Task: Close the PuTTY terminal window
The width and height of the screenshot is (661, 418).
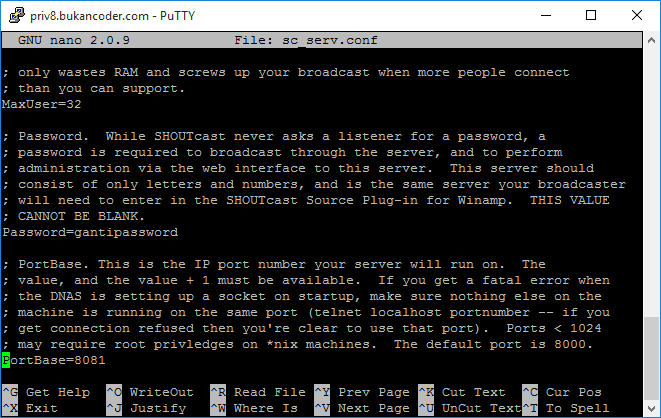Action: click(637, 15)
